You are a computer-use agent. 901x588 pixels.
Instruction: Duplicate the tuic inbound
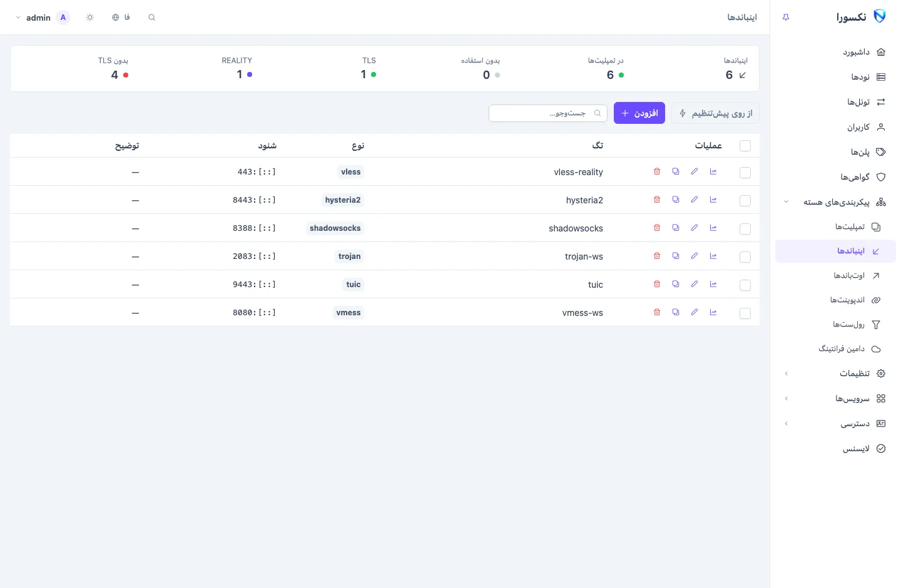tap(676, 284)
